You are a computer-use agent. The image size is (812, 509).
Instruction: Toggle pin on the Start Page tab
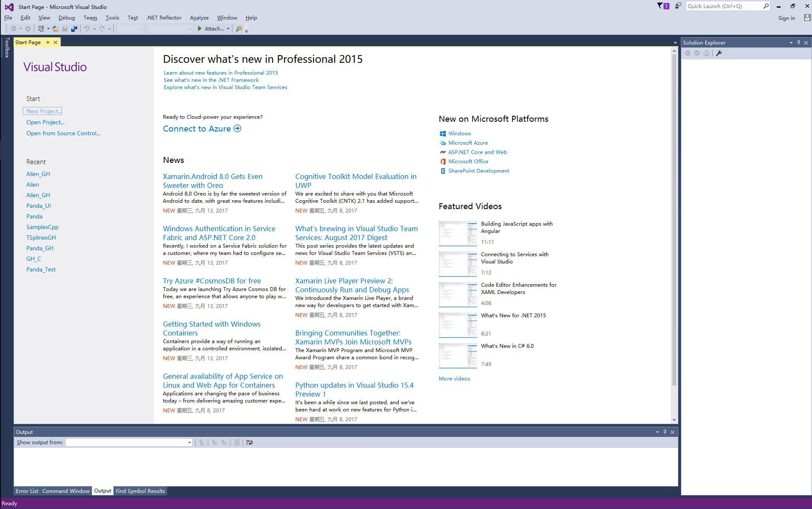coord(48,42)
